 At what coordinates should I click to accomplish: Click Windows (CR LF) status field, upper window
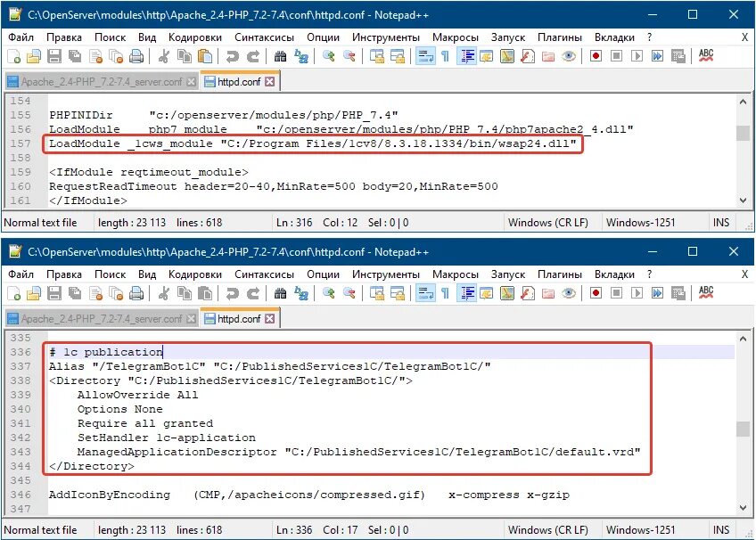547,223
